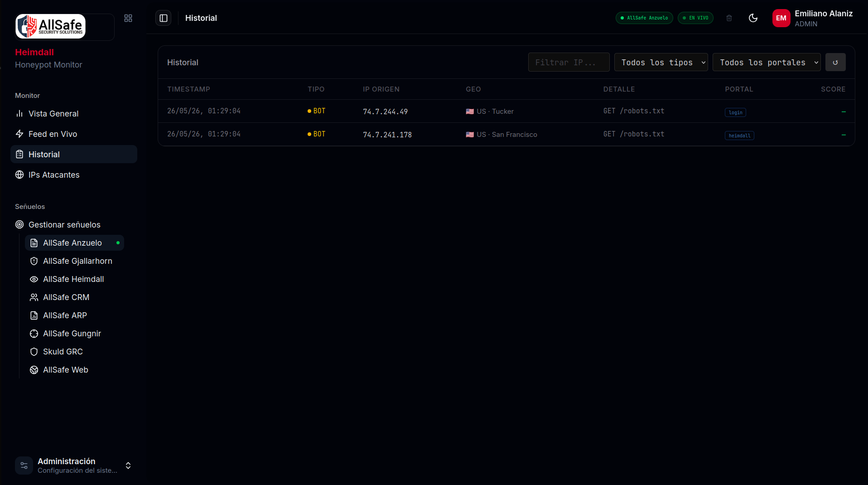
Task: Click the US · Tucker geo cell
Action: tap(490, 112)
